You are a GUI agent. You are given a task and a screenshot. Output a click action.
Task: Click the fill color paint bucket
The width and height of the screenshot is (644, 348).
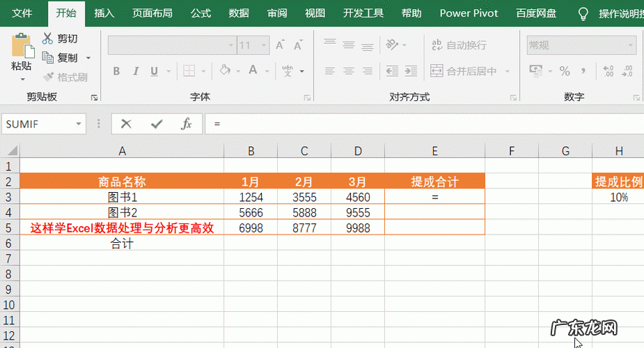[224, 71]
